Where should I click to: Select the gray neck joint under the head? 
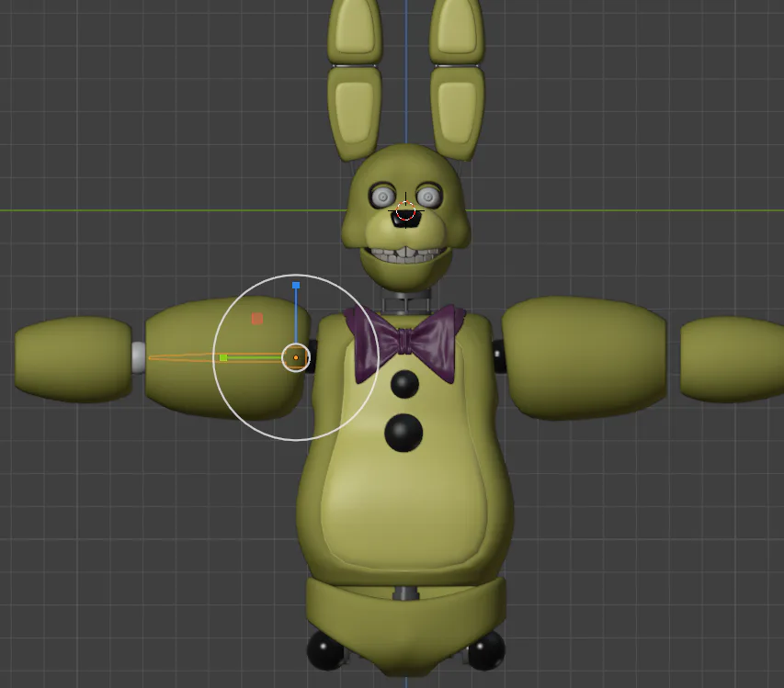point(406,303)
